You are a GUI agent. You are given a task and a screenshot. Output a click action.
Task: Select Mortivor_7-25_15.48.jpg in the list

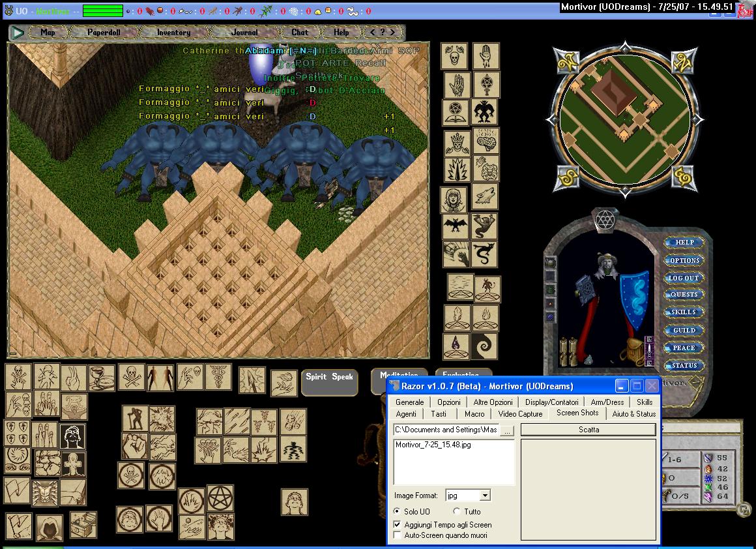(433, 445)
